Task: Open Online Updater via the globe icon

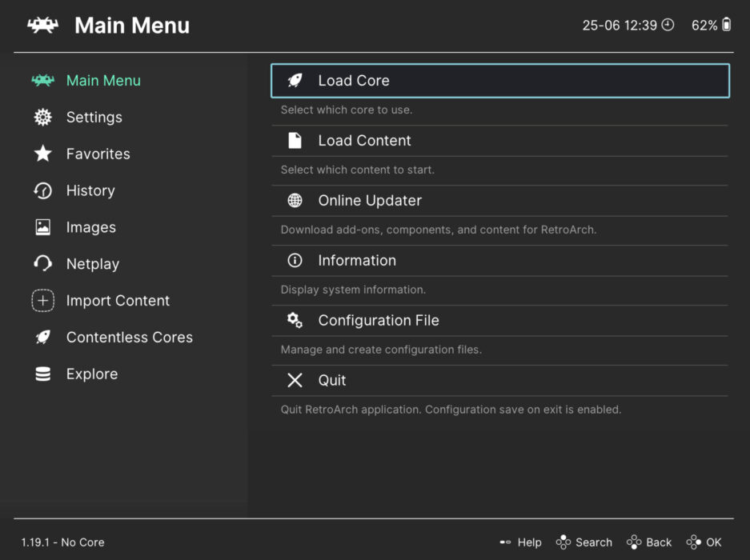Action: (295, 200)
